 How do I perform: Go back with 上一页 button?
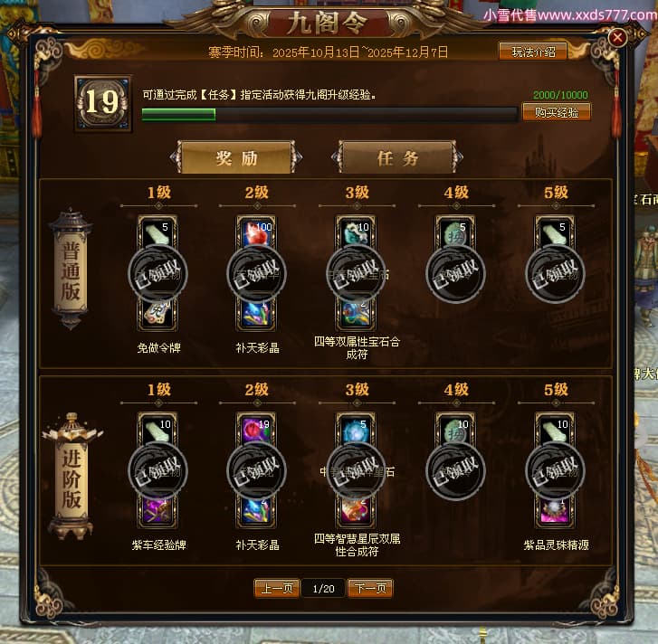tap(277, 588)
